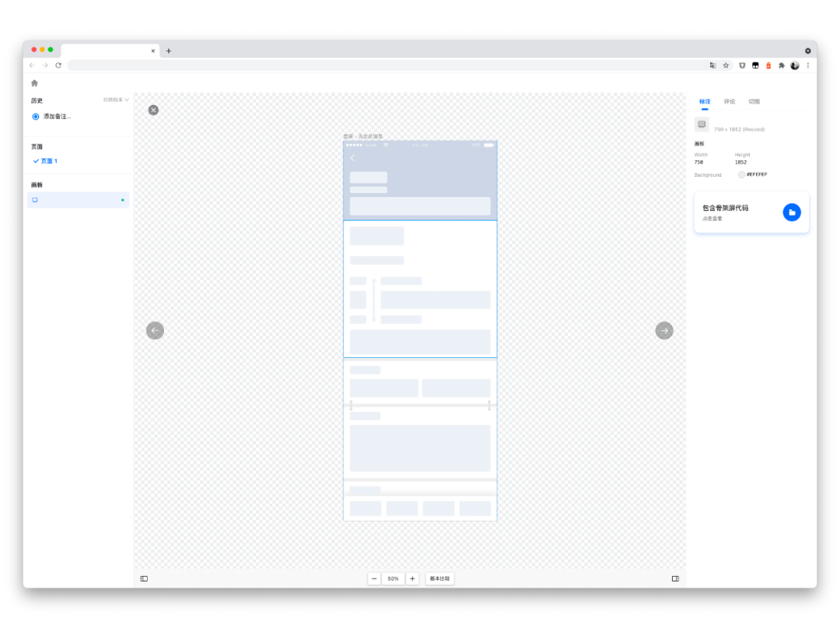Click the circle icon at tab bar right
Image resolution: width=840 pixels, height=618 pixels.
(x=808, y=51)
